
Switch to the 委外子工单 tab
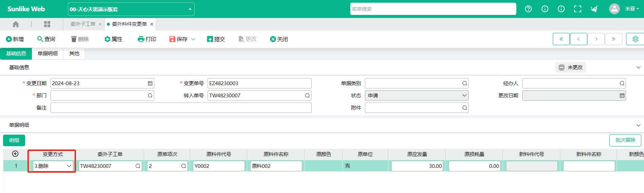(83, 24)
